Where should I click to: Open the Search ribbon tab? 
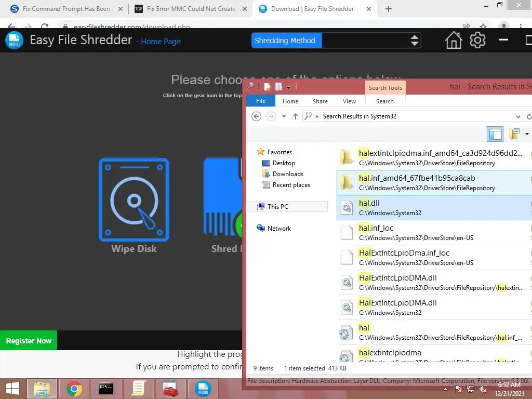pyautogui.click(x=385, y=101)
